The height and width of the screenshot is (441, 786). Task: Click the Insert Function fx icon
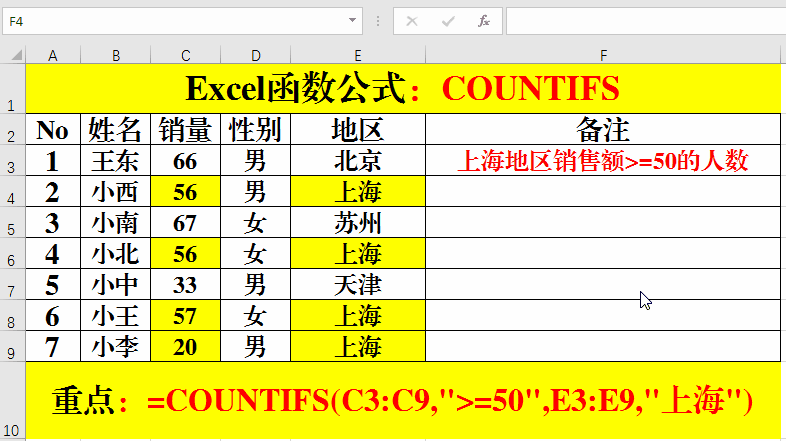484,21
